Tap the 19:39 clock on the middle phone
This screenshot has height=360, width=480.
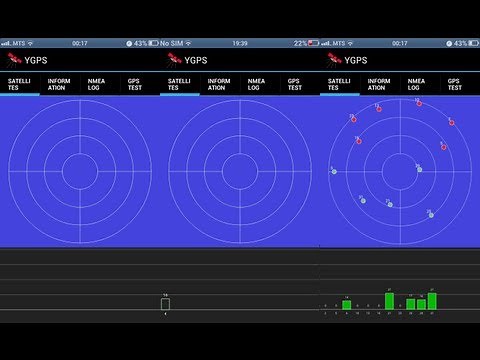240,43
